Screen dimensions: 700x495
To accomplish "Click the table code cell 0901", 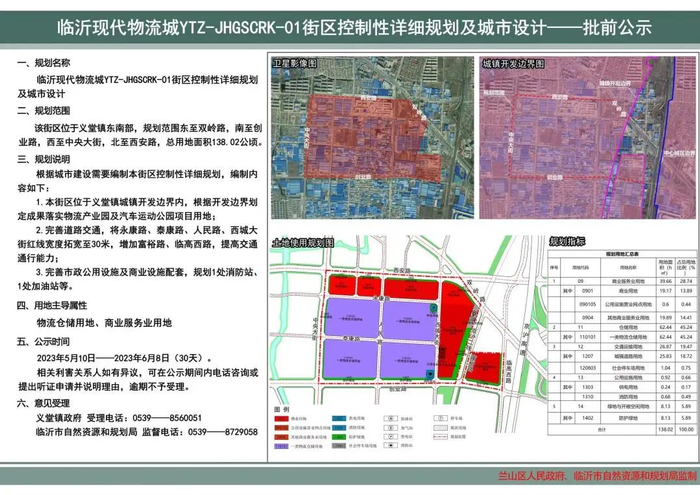I will pos(588,291).
